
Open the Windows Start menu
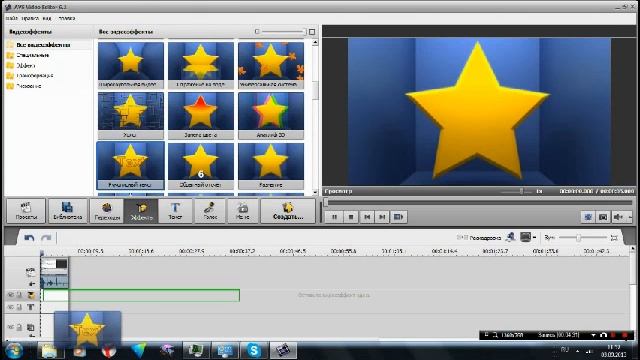[14, 351]
